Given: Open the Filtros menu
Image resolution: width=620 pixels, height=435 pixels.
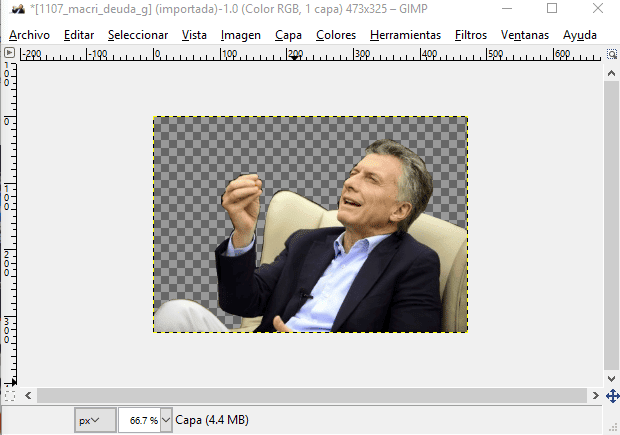Looking at the screenshot, I should tap(470, 35).
